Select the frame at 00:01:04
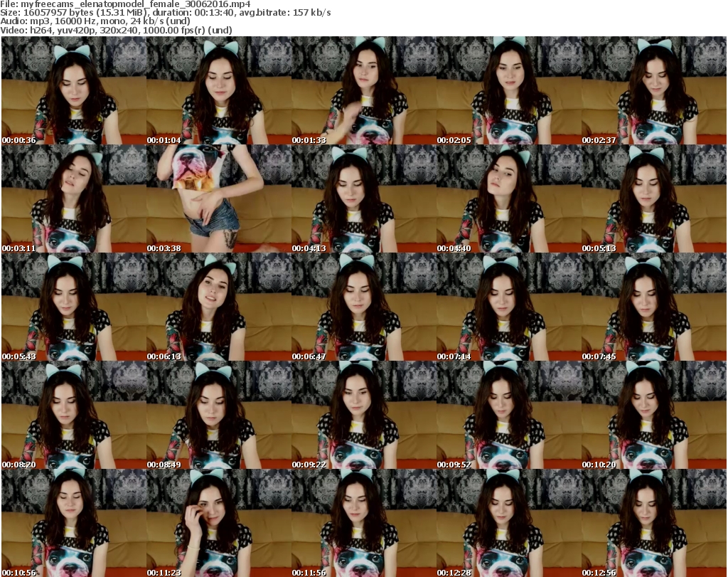Screen dimensions: 728x577 pyautogui.click(x=218, y=91)
